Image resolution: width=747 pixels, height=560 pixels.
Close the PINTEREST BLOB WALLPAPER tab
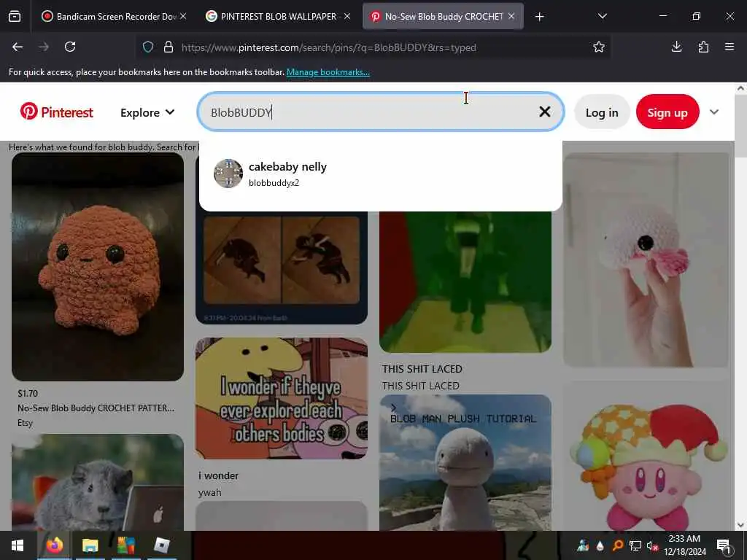pos(347,16)
